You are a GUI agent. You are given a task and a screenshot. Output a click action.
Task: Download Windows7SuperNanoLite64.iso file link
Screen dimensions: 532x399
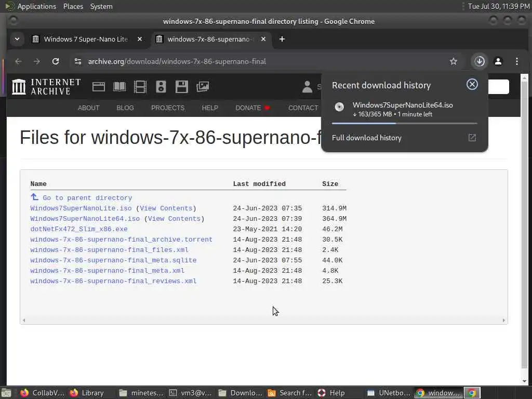pos(85,219)
